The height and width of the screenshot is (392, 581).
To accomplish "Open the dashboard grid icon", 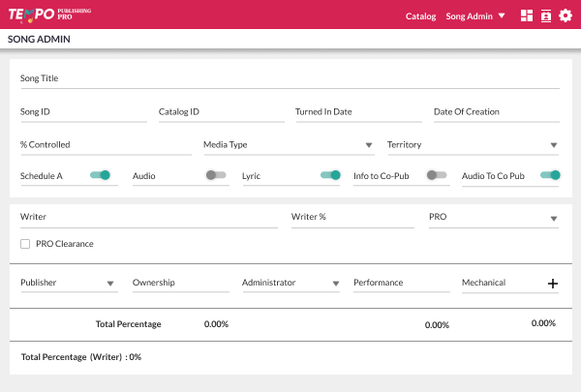I will 527,15.
